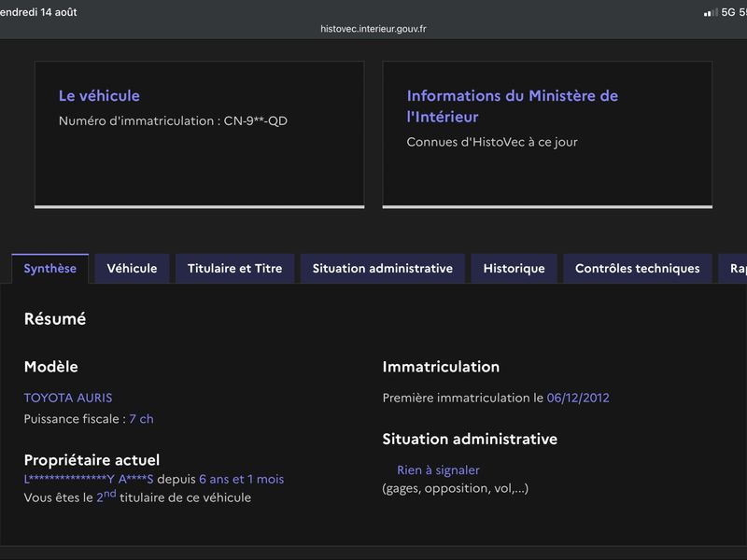747x560 pixels.
Task: Click the 5G network indicator
Action: point(728,12)
